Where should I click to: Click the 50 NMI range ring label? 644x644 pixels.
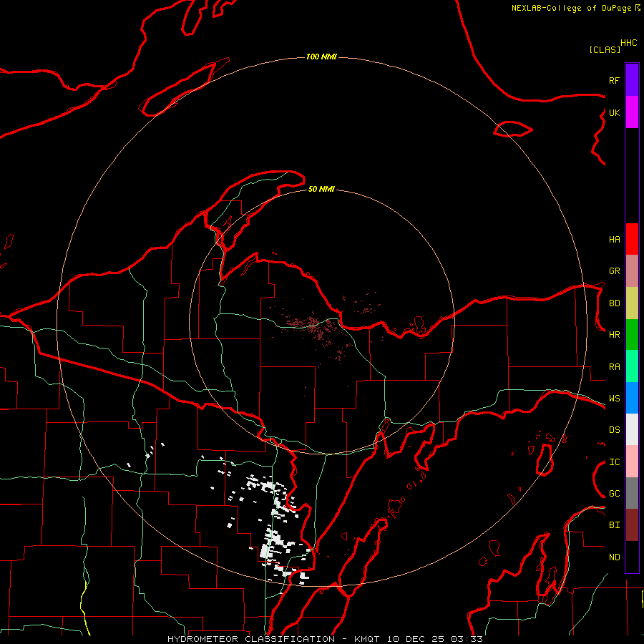[321, 189]
